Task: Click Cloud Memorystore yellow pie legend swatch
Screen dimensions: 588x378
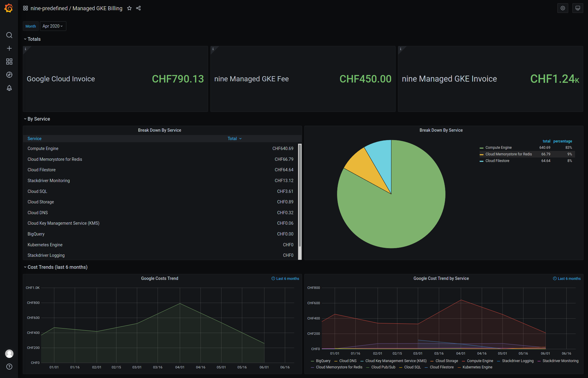Action: tap(481, 154)
